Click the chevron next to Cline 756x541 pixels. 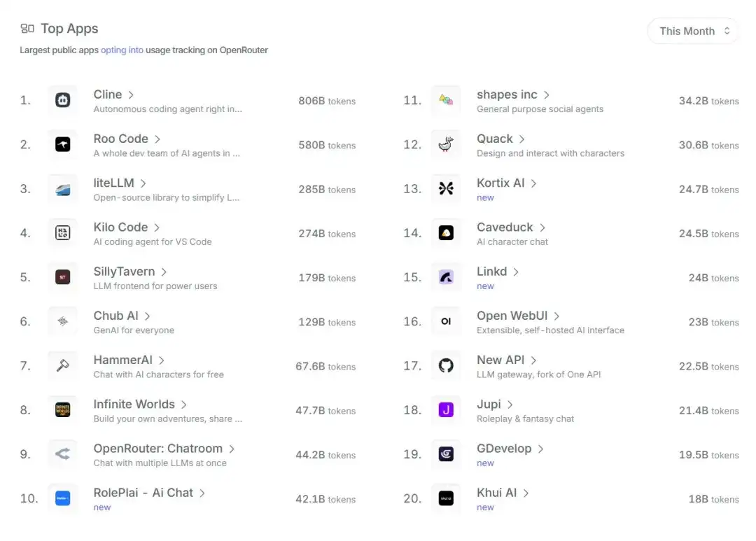coord(131,94)
